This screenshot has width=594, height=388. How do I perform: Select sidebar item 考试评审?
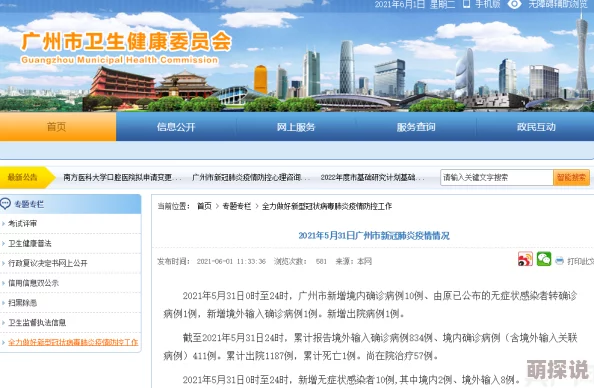pos(23,224)
